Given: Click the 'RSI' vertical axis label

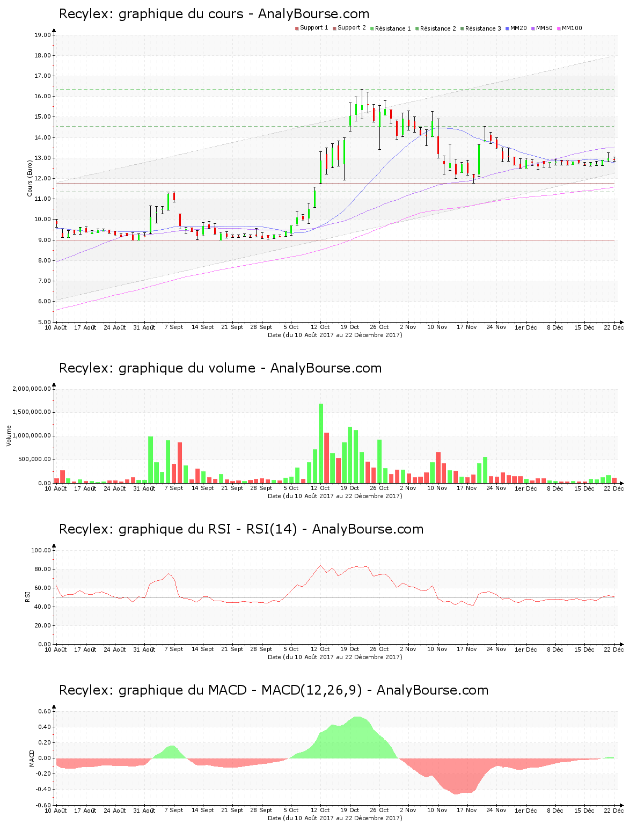Looking at the screenshot, I should [27, 596].
